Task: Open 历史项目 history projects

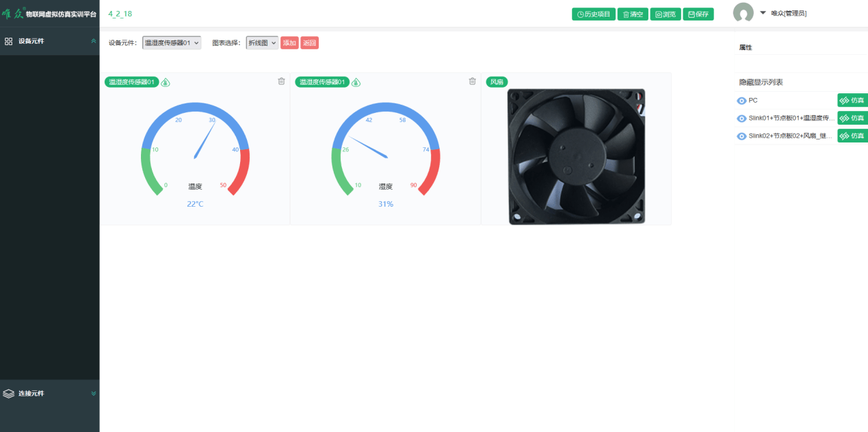Action: [593, 14]
